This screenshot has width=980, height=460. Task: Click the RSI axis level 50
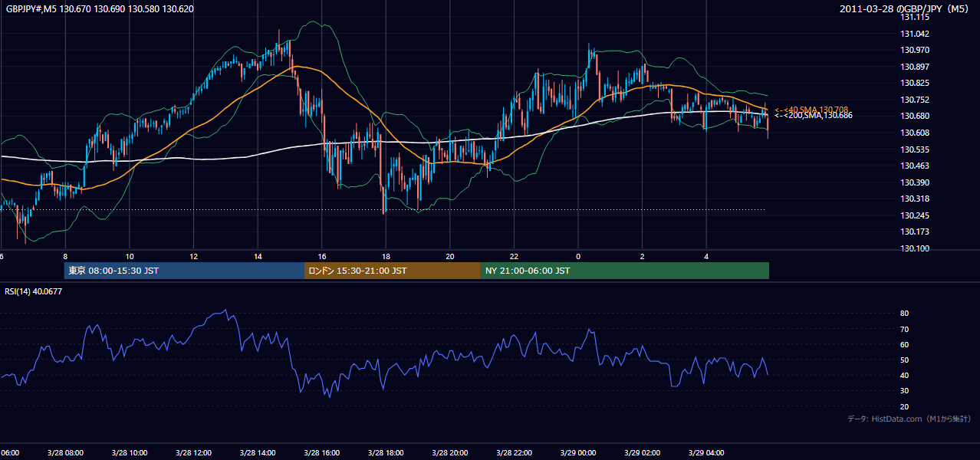click(x=904, y=360)
